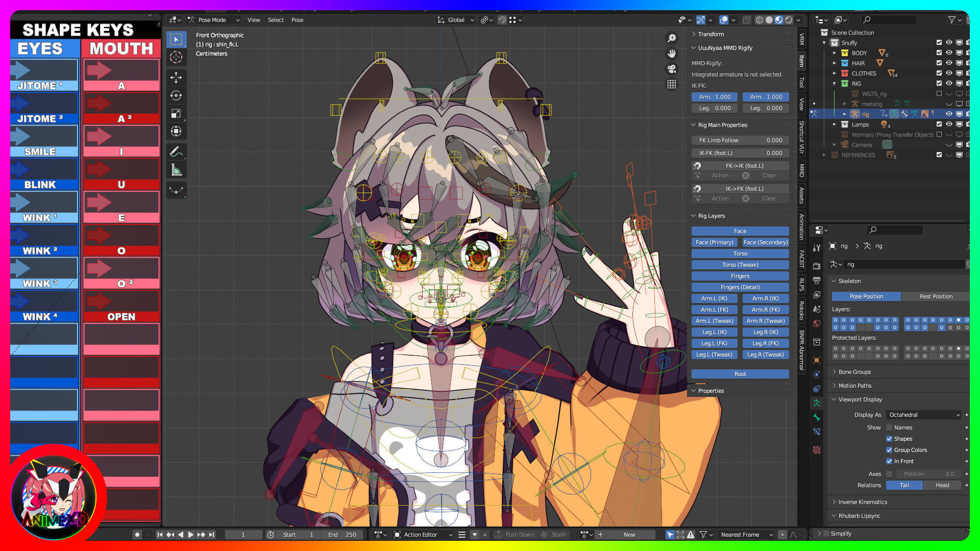Image resolution: width=980 pixels, height=551 pixels.
Task: Enable the Names show checkbox
Action: click(889, 428)
